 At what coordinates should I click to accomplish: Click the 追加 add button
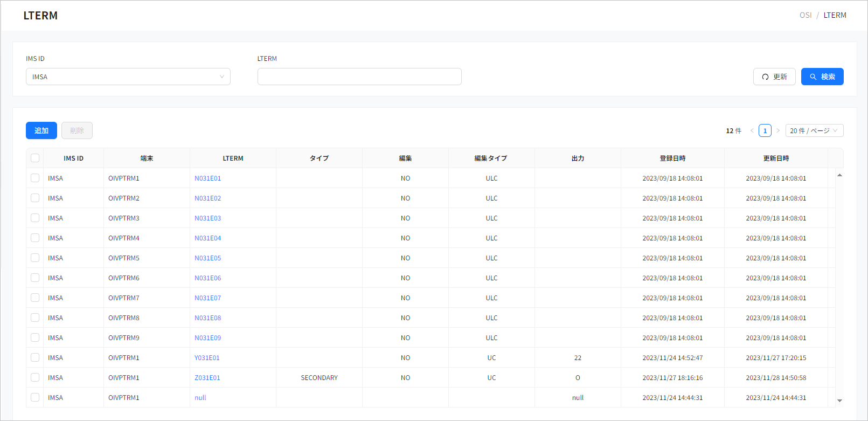41,130
